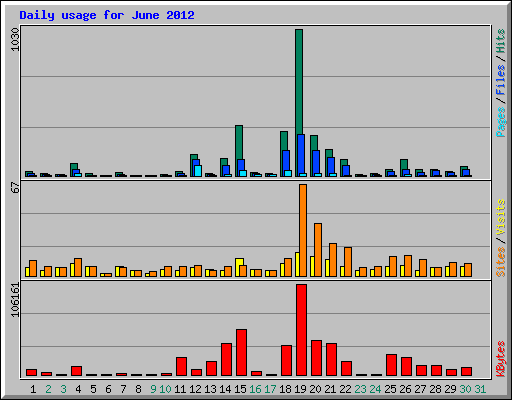Click day label 1 on the x-axis
This screenshot has width=512, height=400.
click(x=33, y=389)
